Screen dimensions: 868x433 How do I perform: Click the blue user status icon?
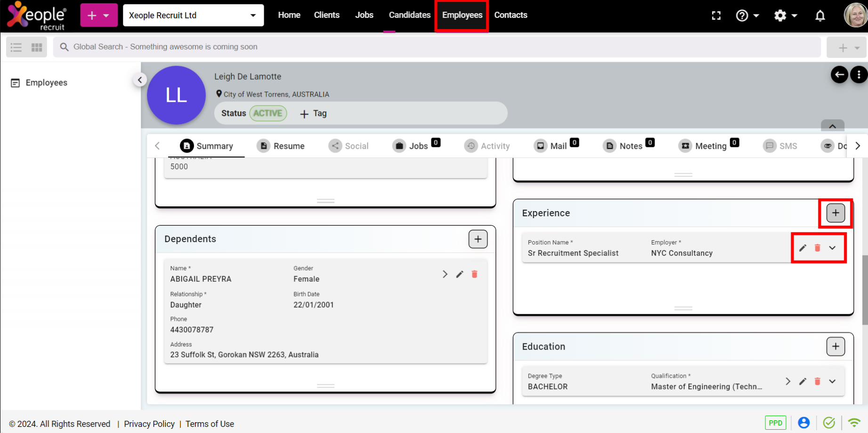click(803, 423)
